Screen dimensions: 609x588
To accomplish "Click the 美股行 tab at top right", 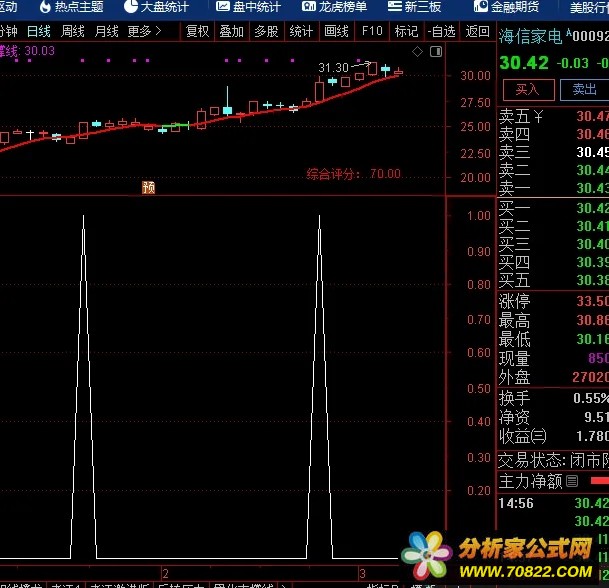I will [x=589, y=7].
